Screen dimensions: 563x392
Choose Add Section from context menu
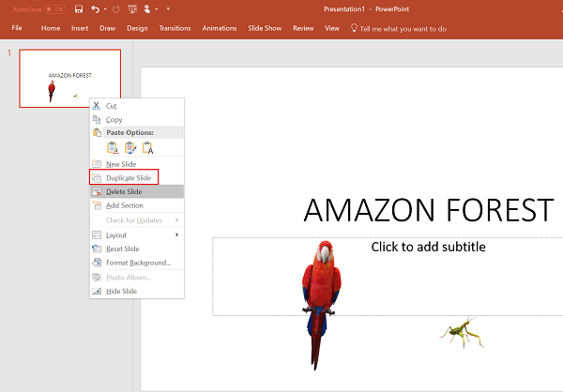click(137, 205)
